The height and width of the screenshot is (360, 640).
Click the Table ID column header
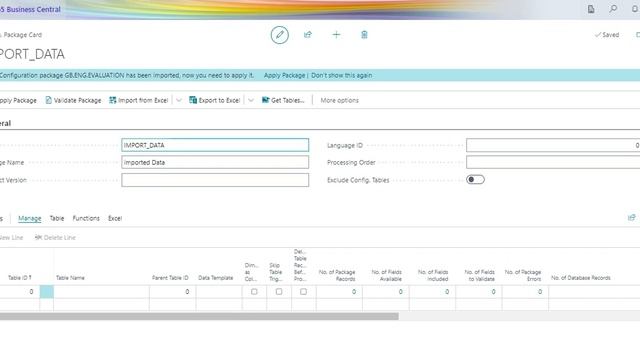click(x=20, y=278)
